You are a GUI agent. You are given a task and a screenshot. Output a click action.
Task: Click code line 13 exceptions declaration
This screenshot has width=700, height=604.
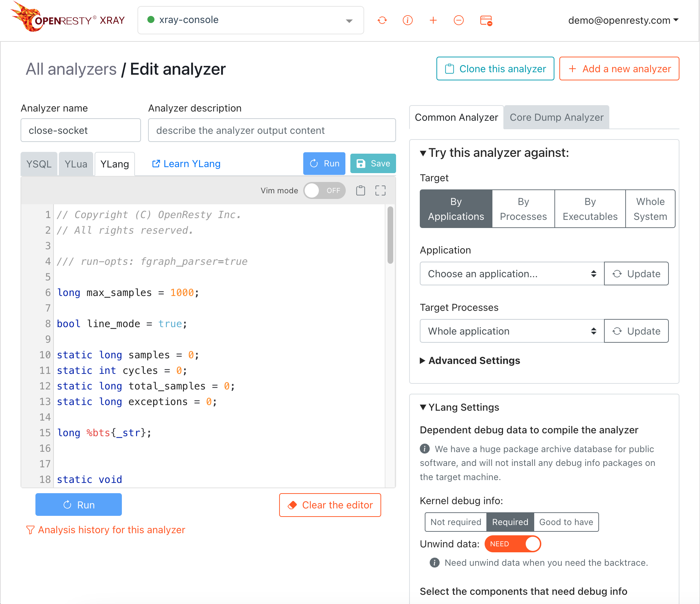(137, 401)
